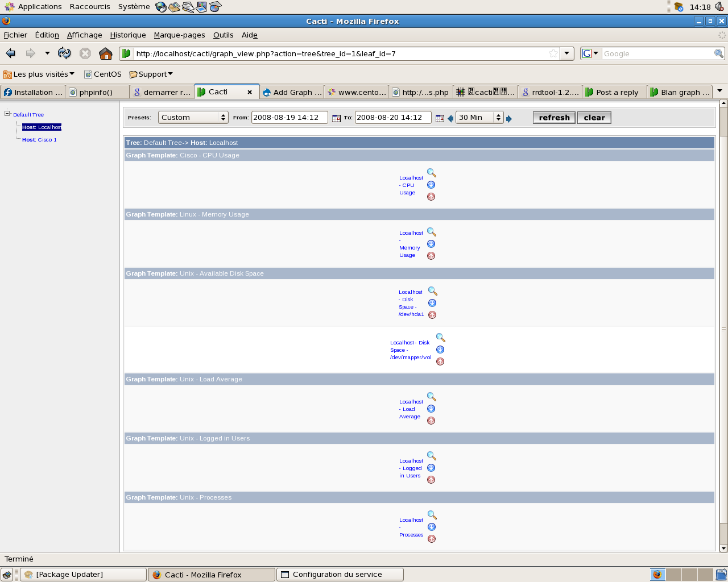Select Host: Cisco 1 in tree
Screen dimensions: 728x582
point(39,140)
